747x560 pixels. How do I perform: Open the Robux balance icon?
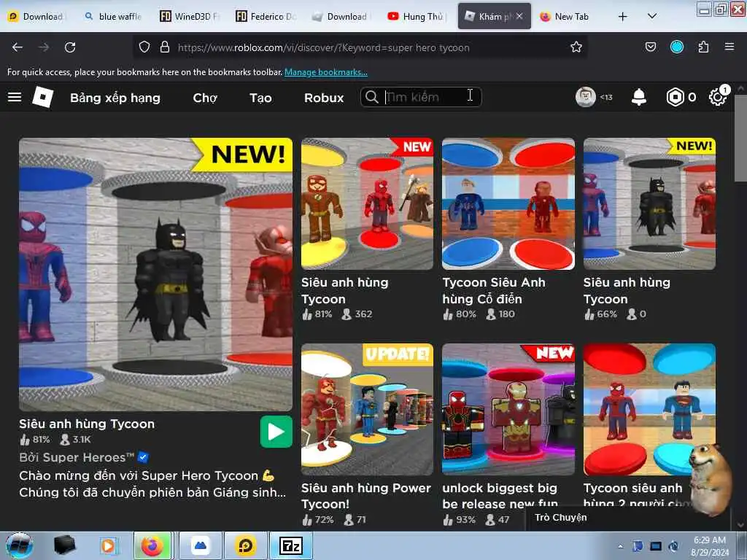(x=675, y=97)
